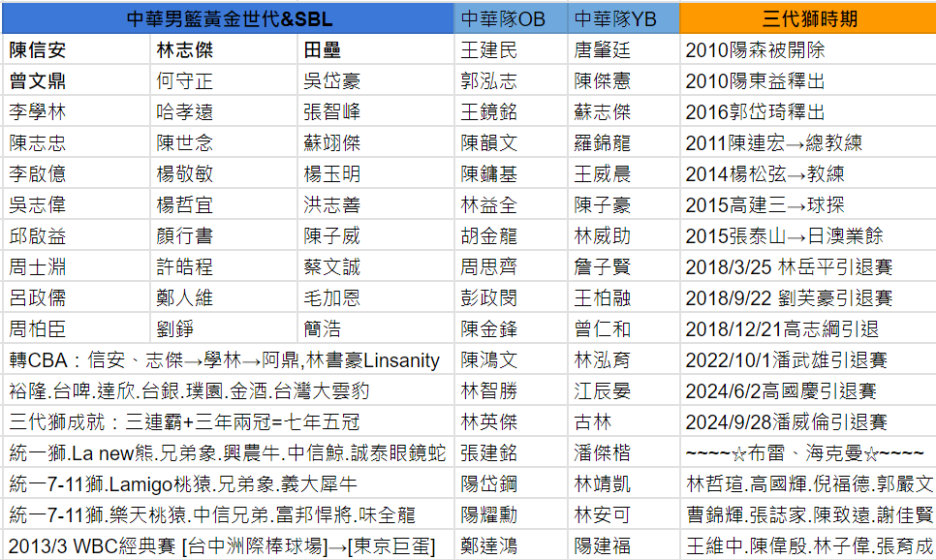Select the cell 李啟億
The width and height of the screenshot is (936, 560).
tap(77, 173)
